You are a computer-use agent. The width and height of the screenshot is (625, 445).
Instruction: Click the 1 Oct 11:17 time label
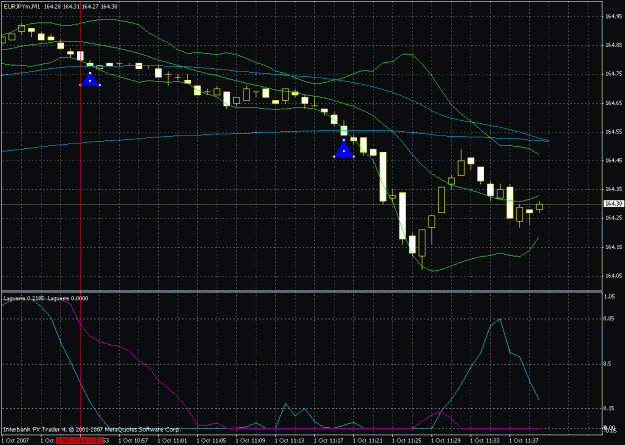pos(329,441)
